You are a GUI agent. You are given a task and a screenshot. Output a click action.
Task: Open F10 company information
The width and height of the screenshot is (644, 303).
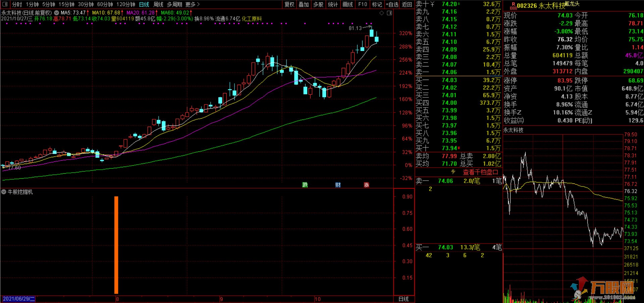coord(363,4)
